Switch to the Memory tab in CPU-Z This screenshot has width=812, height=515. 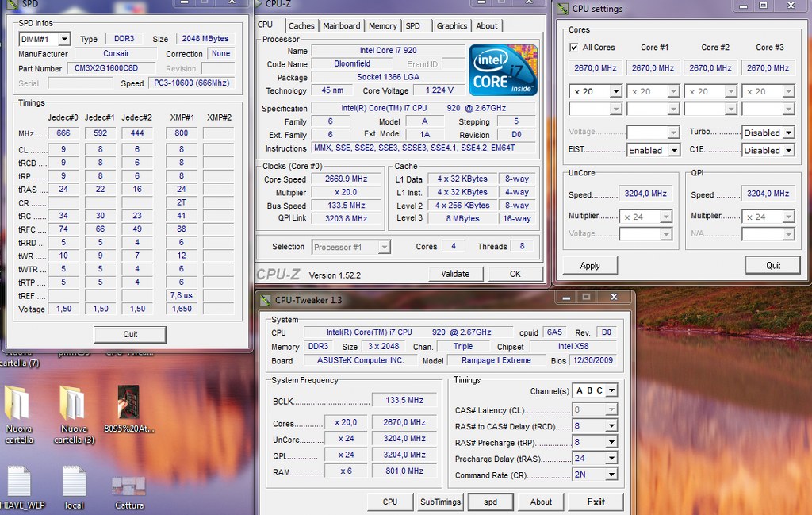[383, 26]
